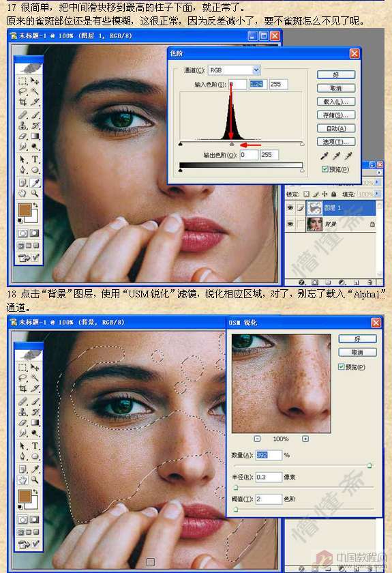The image size is (392, 573).
Task: Toggle preview checkbox in USM sharpen dialog
Action: coord(342,366)
